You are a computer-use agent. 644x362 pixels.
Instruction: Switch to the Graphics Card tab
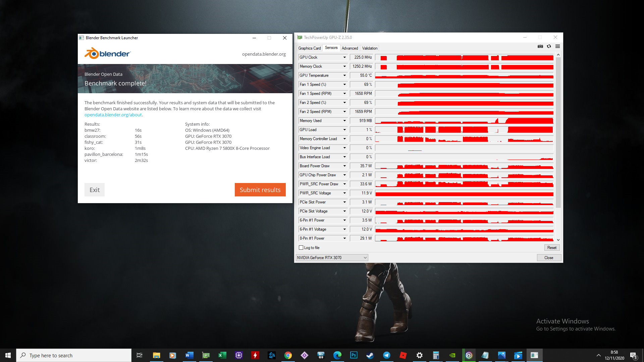coord(309,48)
